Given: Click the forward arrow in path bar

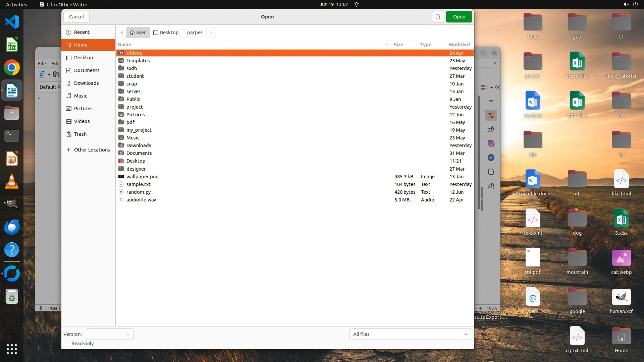Looking at the screenshot, I should tap(211, 33).
